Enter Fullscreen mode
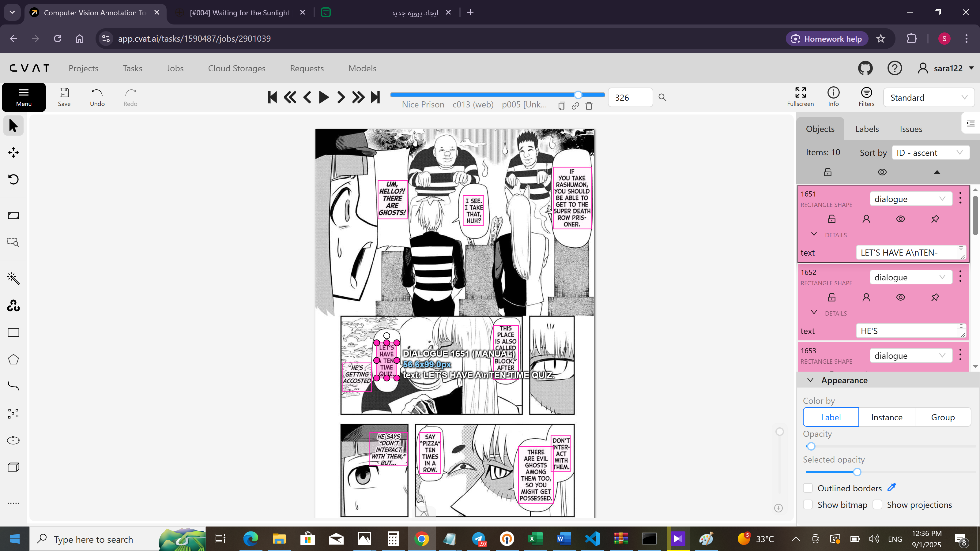This screenshot has width=980, height=551. tap(801, 97)
